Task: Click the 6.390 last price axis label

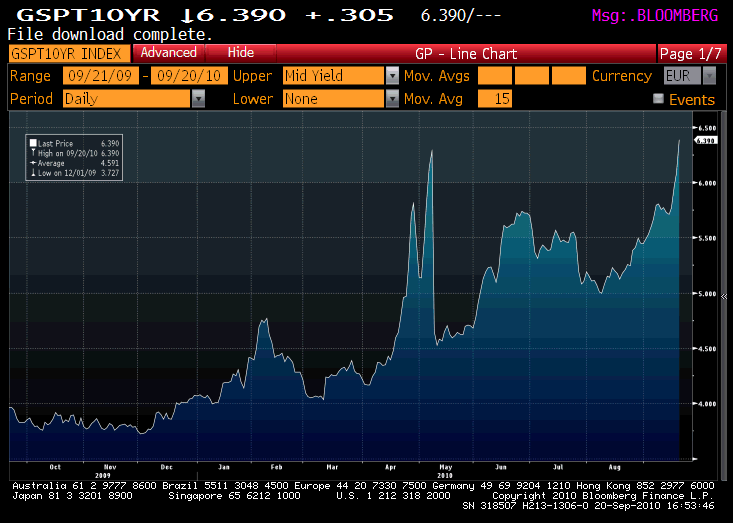Action: pos(705,141)
